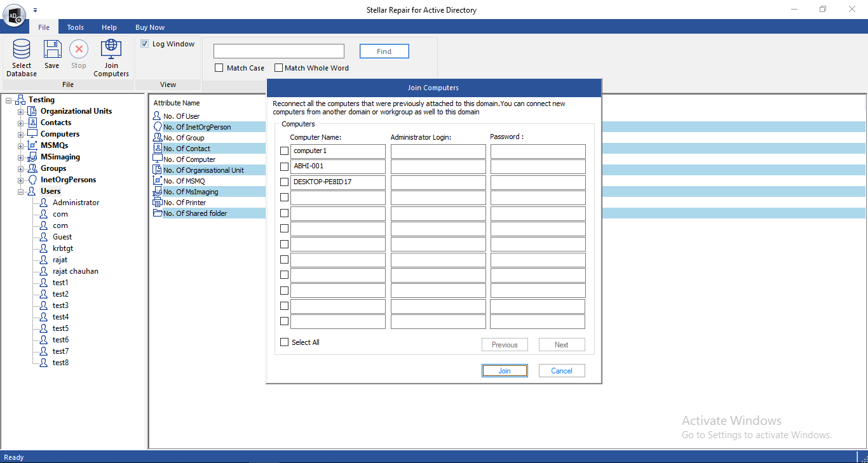This screenshot has height=463, width=868.
Task: Click Administrator Login field for ABHI-001
Action: [438, 166]
